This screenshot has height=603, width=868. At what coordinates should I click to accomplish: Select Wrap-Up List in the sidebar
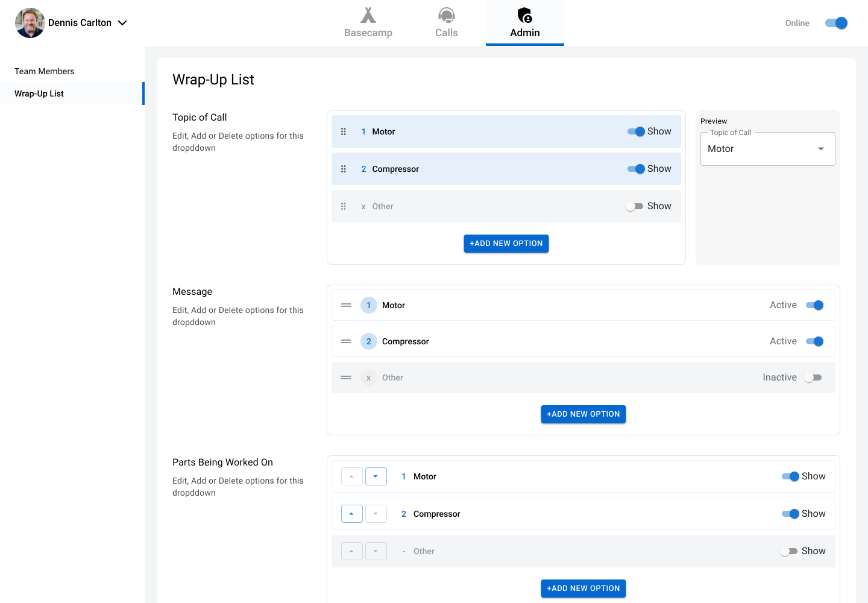point(39,93)
